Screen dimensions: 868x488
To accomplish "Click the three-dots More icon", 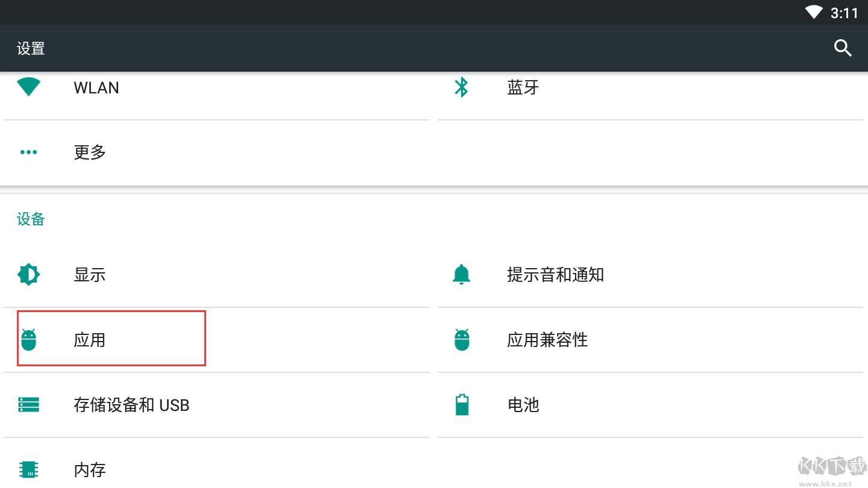I will [x=28, y=152].
